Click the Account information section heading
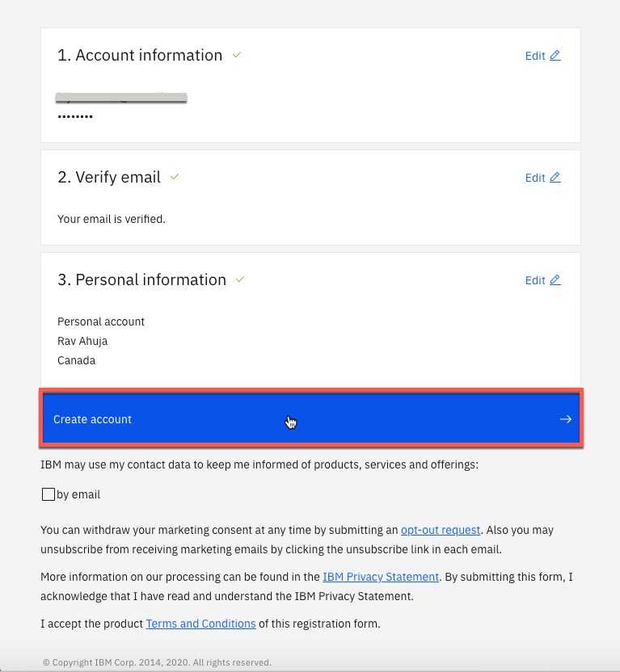 tap(140, 56)
